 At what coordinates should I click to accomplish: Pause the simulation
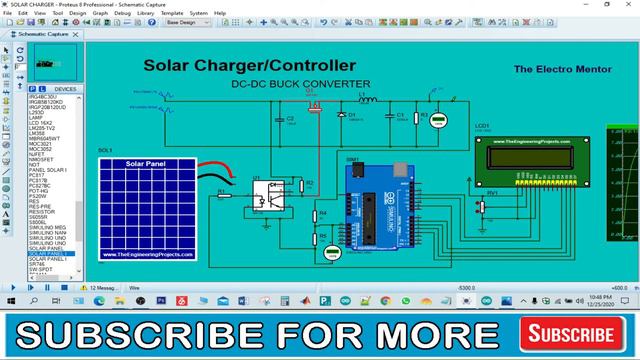47,287
